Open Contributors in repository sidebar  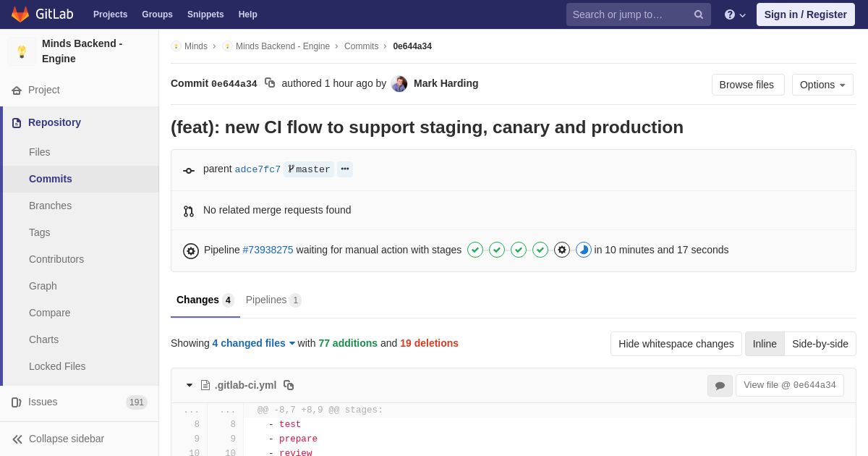[x=81, y=259]
